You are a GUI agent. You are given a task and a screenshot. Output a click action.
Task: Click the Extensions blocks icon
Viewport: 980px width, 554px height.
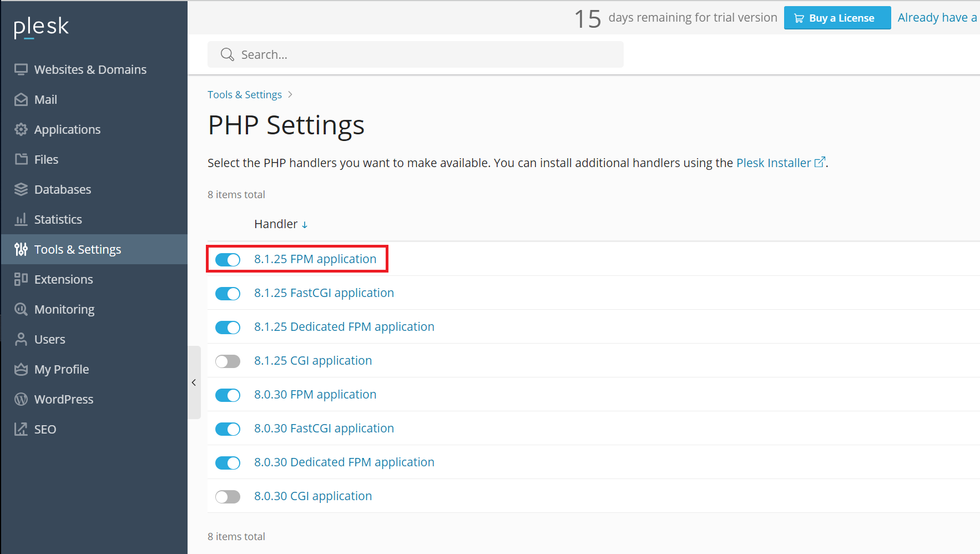(21, 279)
